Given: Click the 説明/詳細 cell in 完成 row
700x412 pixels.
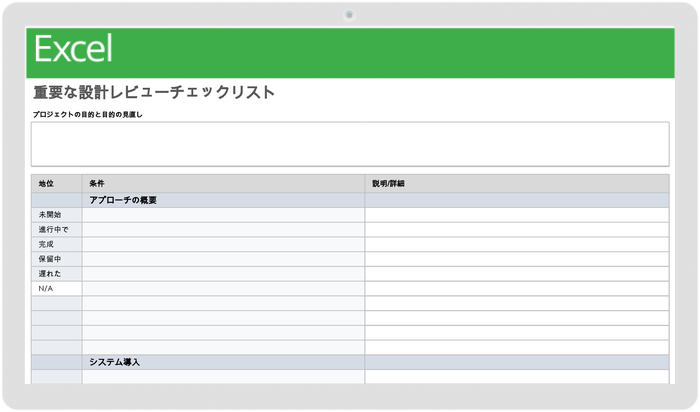Looking at the screenshot, I should pos(517,244).
